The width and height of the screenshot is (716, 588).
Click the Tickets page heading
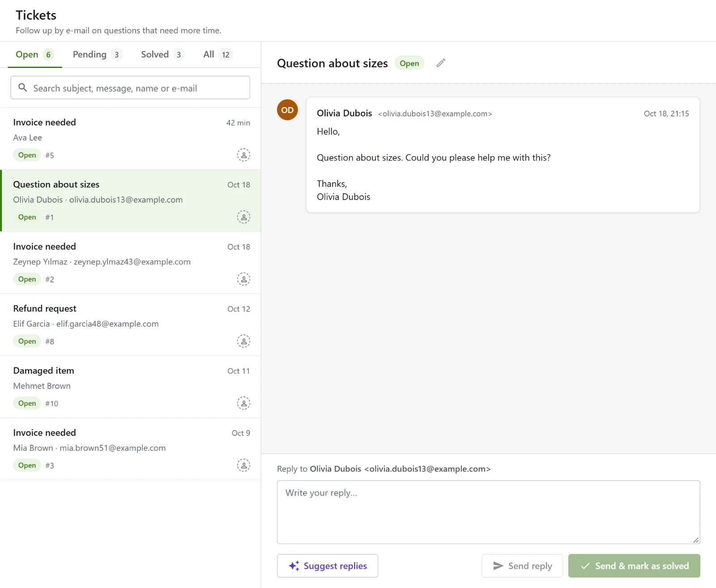(x=36, y=15)
